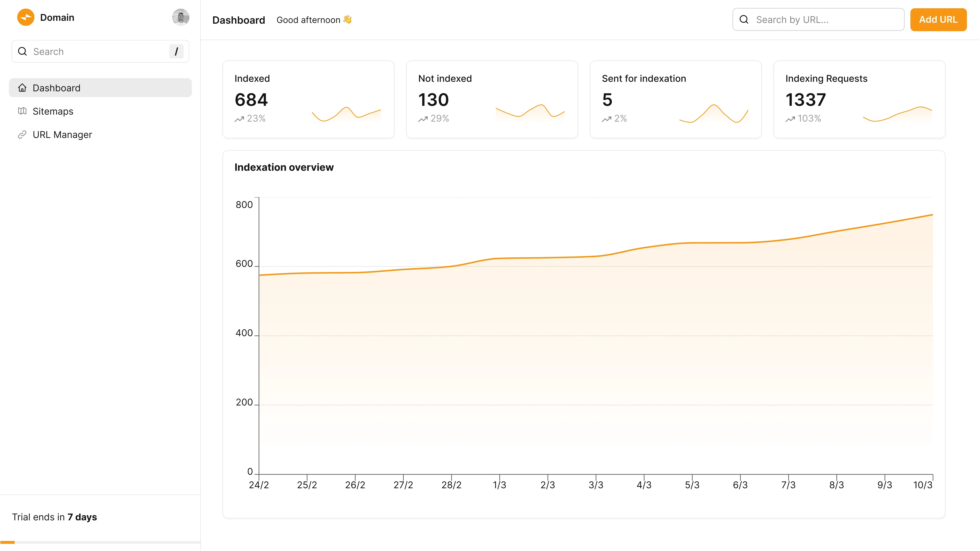This screenshot has width=980, height=551.
Task: Click the 200 value on y-axis
Action: click(x=244, y=402)
